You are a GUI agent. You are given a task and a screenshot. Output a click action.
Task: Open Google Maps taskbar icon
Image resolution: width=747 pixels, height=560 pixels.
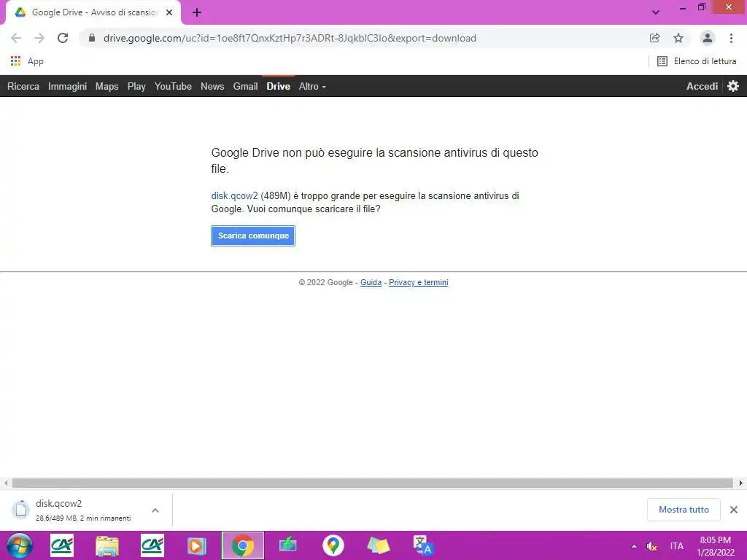click(x=333, y=545)
